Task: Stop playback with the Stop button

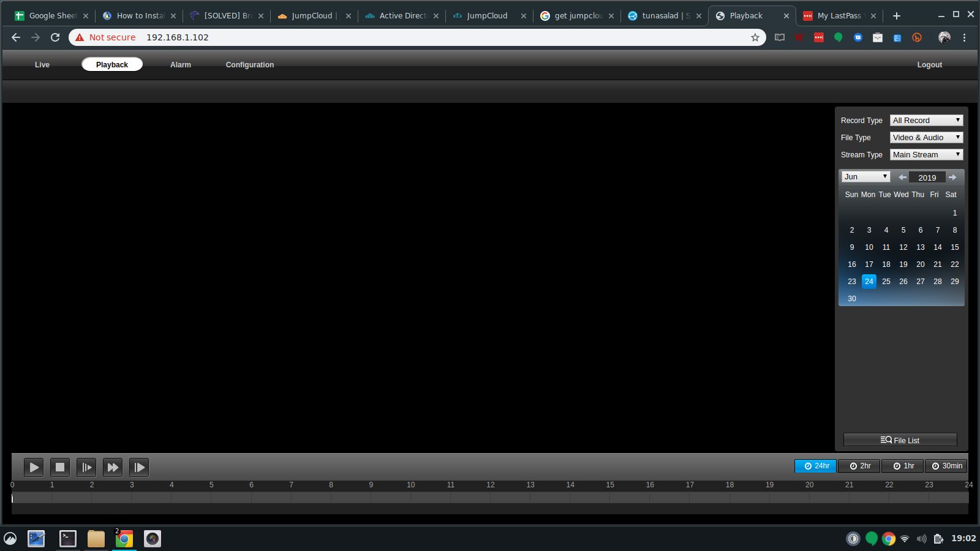Action: pos(60,467)
